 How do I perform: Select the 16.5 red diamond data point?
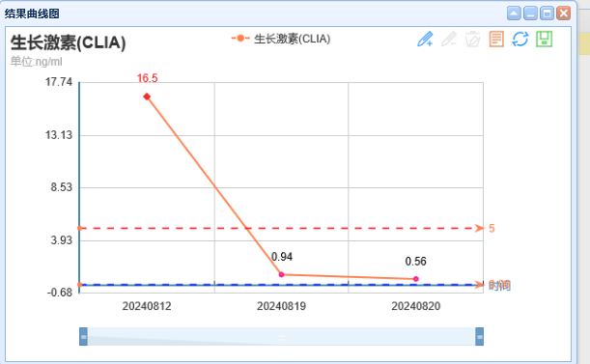[x=147, y=97]
